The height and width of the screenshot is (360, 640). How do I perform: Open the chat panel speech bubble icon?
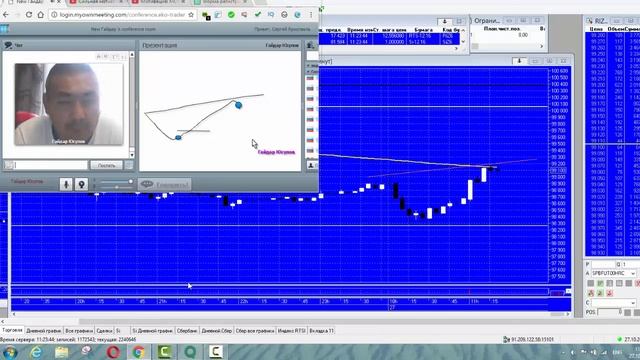point(8,45)
